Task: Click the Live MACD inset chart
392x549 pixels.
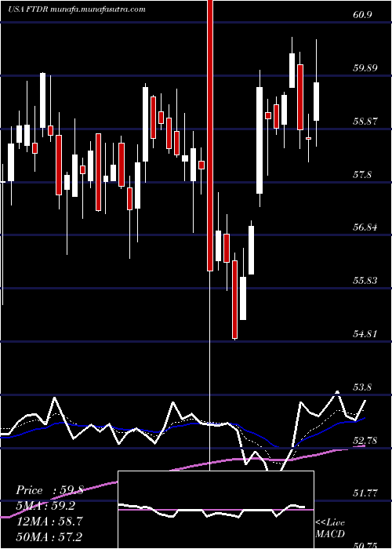Action: [216, 510]
